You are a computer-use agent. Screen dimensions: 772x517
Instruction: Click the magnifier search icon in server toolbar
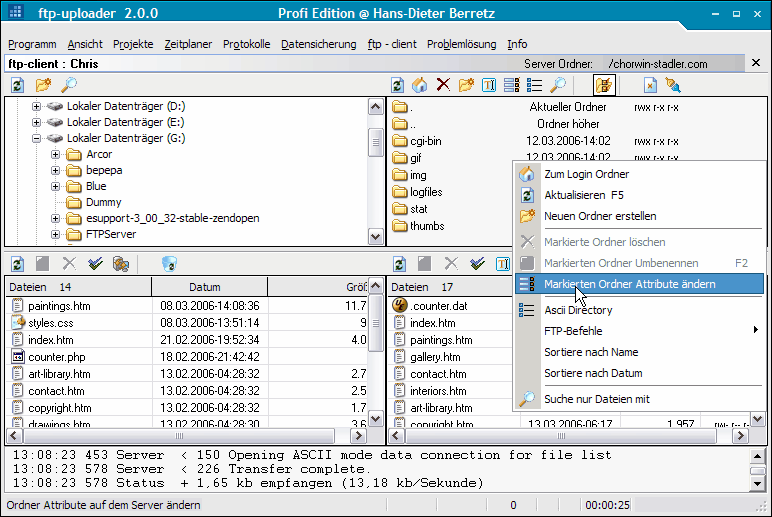coord(558,86)
